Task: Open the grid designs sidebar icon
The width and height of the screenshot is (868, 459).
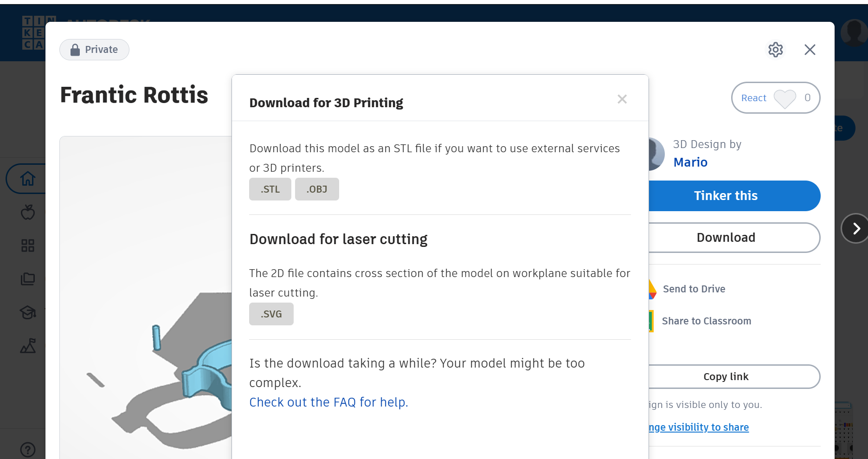Action: (28, 246)
